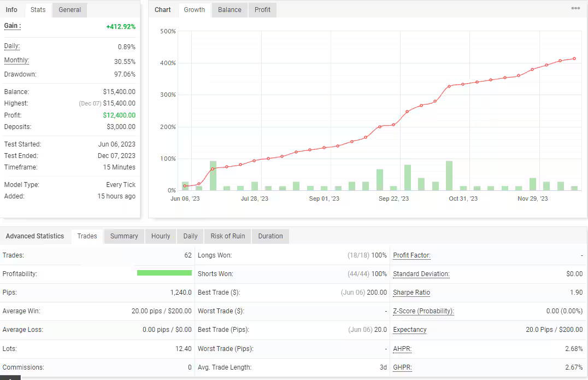588x380 pixels.
Task: Select the Profit chart tab
Action: tap(262, 10)
